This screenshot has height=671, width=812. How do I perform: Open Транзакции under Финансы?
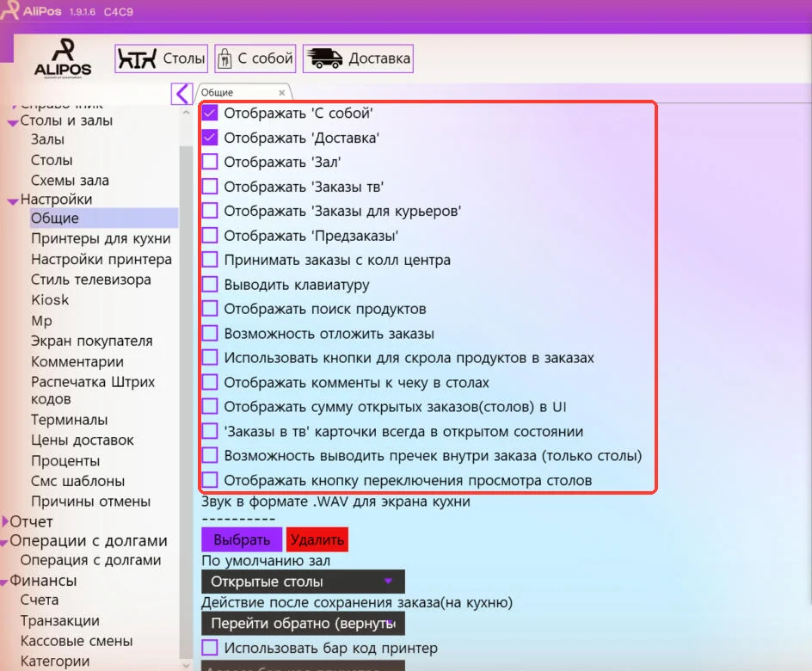coord(59,620)
